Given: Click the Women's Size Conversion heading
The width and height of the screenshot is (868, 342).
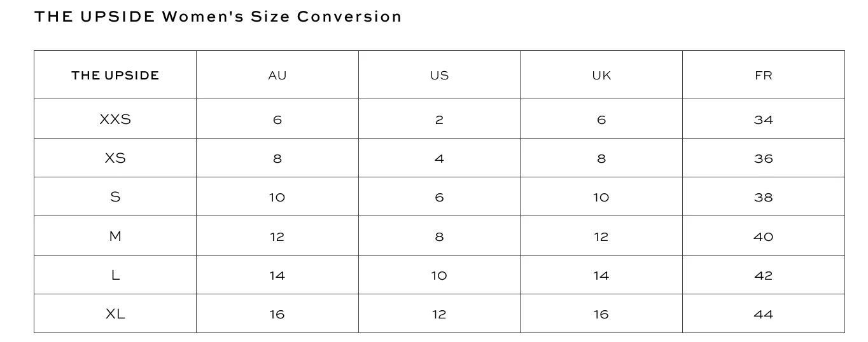Looking at the screenshot, I should point(282,17).
